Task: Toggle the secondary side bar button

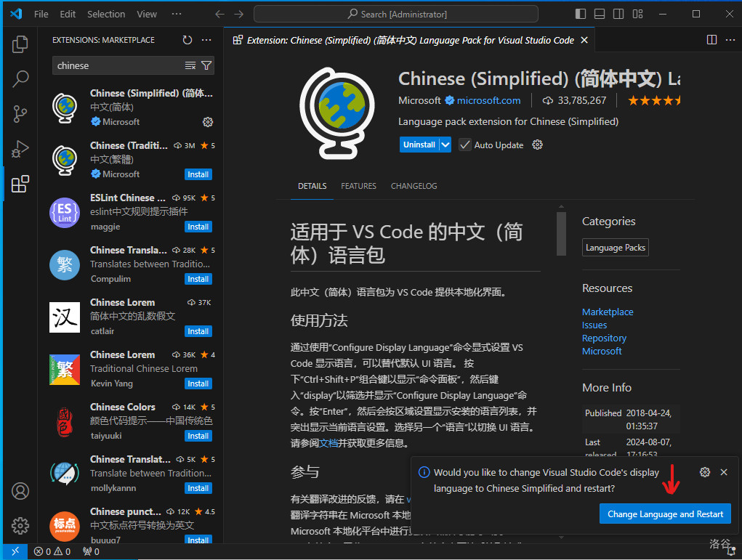Action: click(618, 15)
